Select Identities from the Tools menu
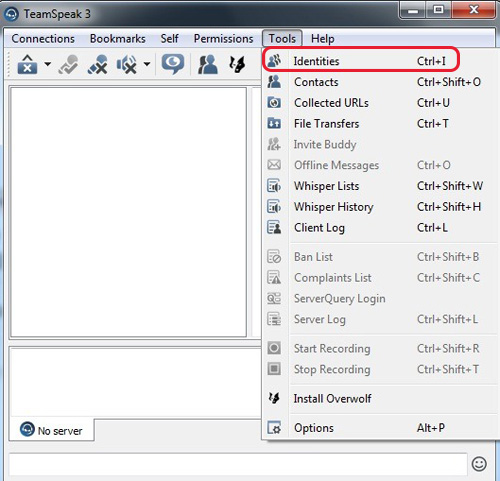This screenshot has height=481, width=500. coord(378,61)
